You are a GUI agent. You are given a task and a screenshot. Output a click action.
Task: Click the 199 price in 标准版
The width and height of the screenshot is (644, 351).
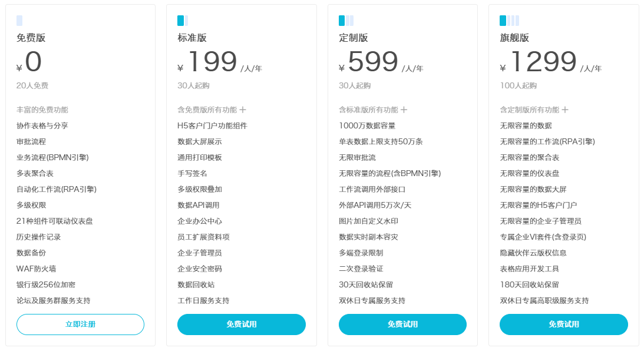[x=212, y=62]
